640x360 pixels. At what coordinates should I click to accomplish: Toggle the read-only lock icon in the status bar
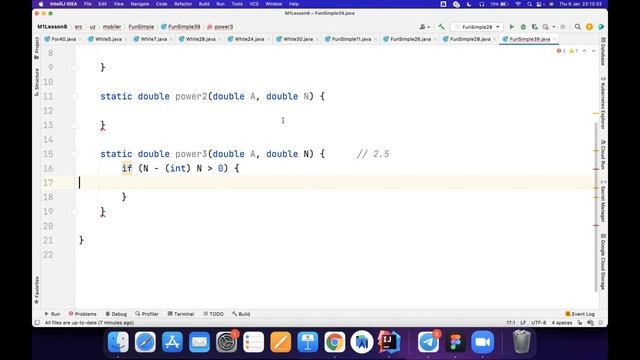(580, 322)
